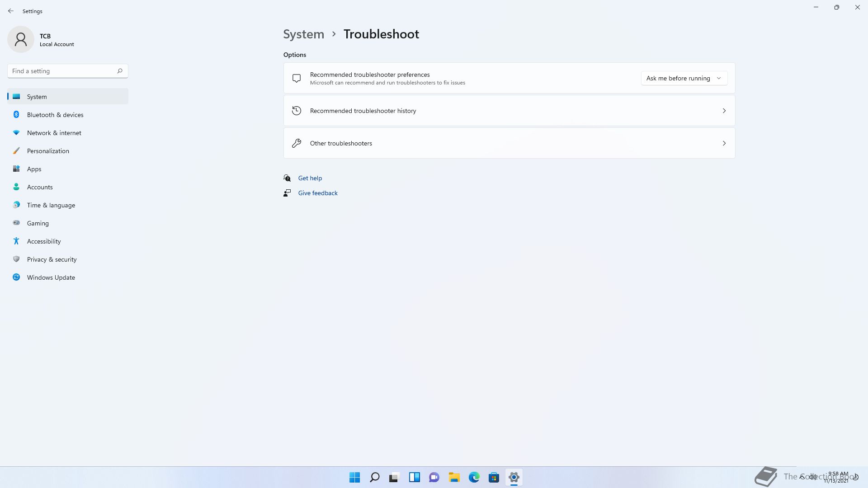Open Time & language settings

pos(68,205)
